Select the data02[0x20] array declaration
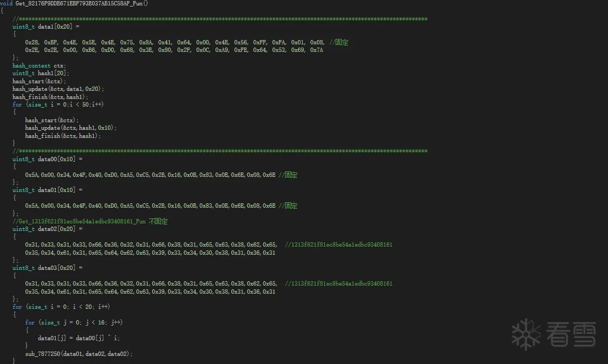608x364 pixels. [x=47, y=229]
